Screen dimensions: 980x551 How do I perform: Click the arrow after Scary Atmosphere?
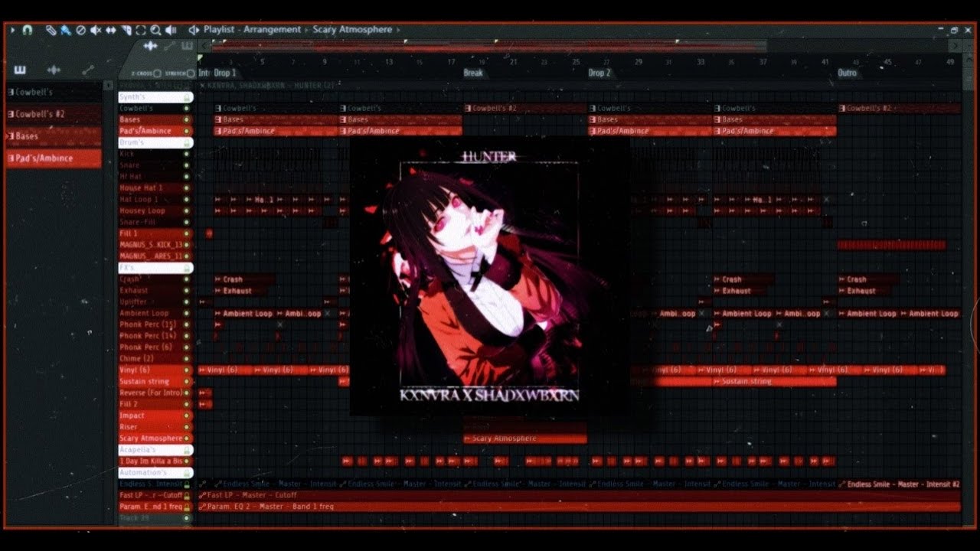click(398, 30)
